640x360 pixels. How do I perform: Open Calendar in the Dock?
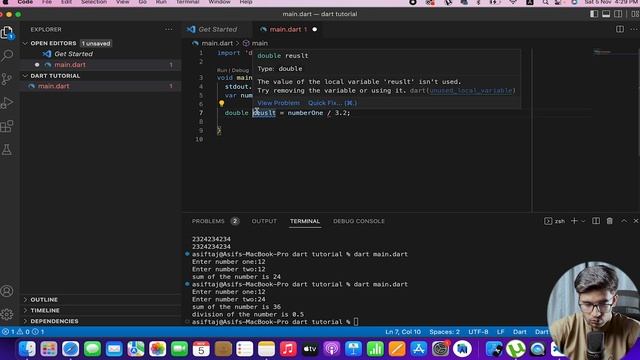point(201,349)
